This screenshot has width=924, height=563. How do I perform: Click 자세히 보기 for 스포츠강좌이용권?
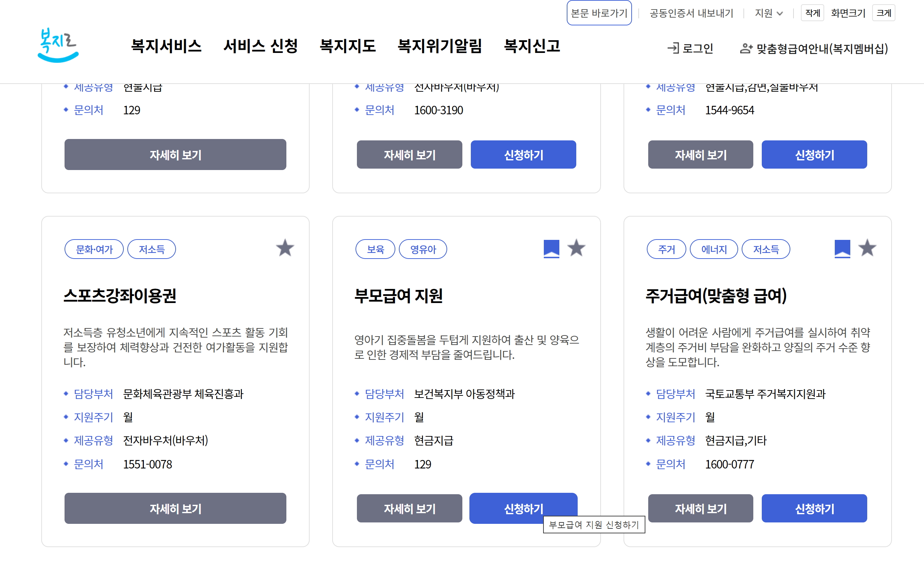point(175,508)
